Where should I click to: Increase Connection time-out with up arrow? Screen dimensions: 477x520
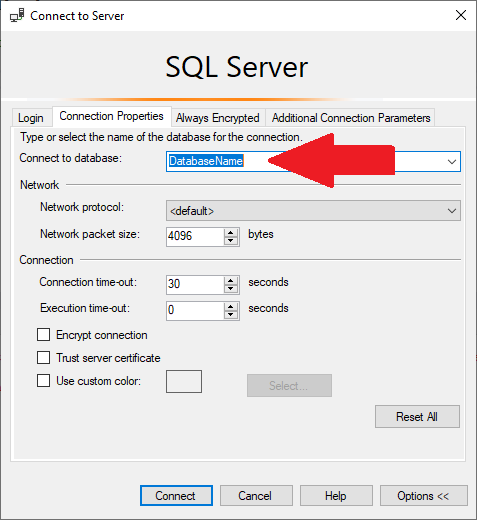[x=231, y=280]
